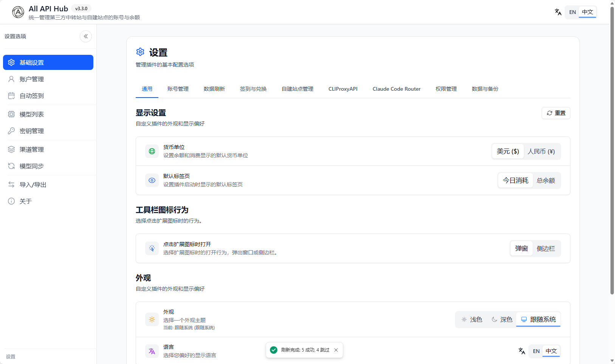Screen dimensions: 615x364
Task: Open 导入/导出 arrows icon entry
Action: pyautogui.click(x=11, y=184)
